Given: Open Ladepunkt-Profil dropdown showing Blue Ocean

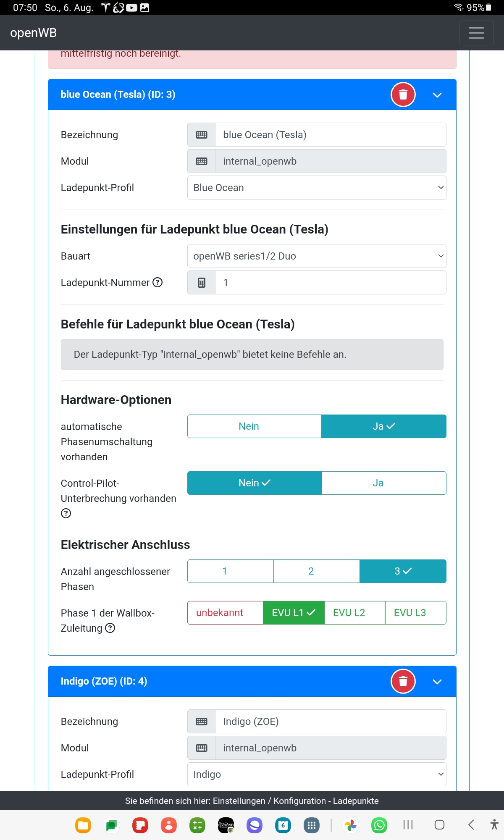Looking at the screenshot, I should click(317, 188).
